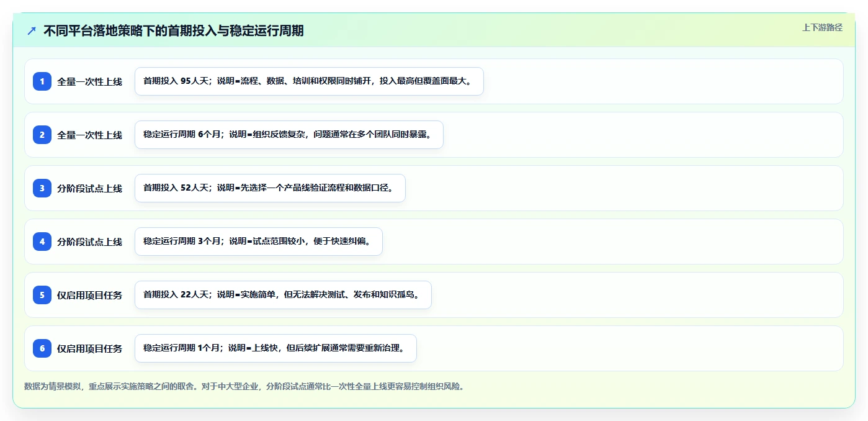Click the number 5 badge

pos(42,295)
